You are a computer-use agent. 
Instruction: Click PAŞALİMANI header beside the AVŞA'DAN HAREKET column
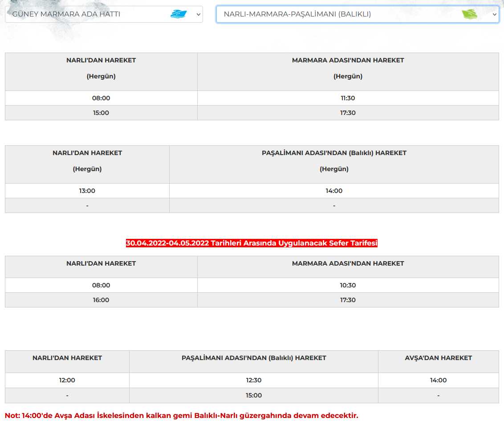tap(254, 358)
